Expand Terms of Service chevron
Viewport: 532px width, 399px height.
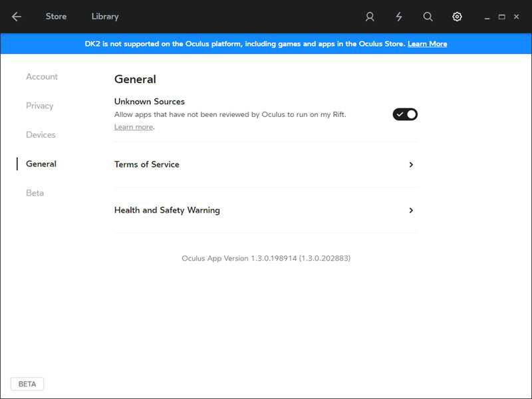click(411, 165)
